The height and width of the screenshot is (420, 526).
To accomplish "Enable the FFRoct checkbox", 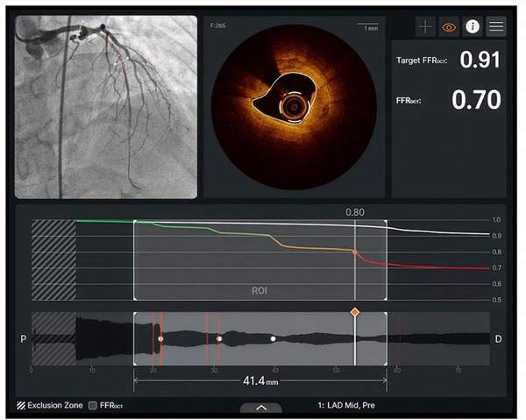I will click(x=93, y=405).
